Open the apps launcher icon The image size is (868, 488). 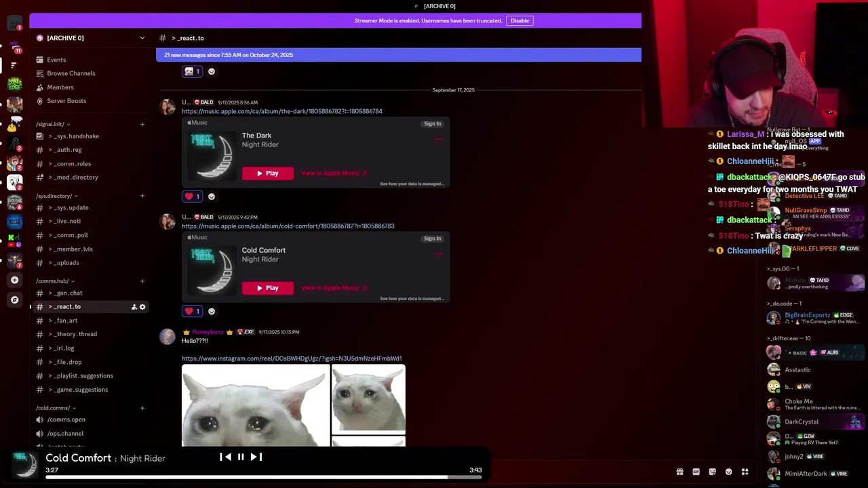tap(745, 472)
